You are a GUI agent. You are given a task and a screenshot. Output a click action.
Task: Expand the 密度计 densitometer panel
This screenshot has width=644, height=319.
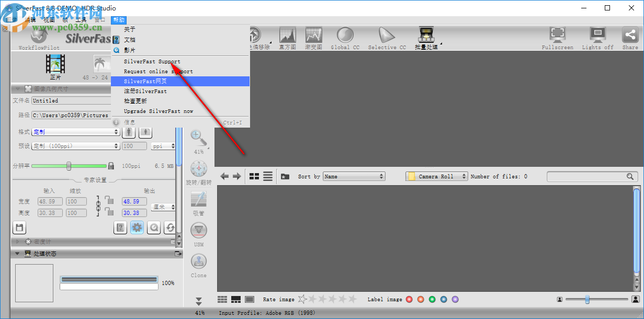(17, 242)
